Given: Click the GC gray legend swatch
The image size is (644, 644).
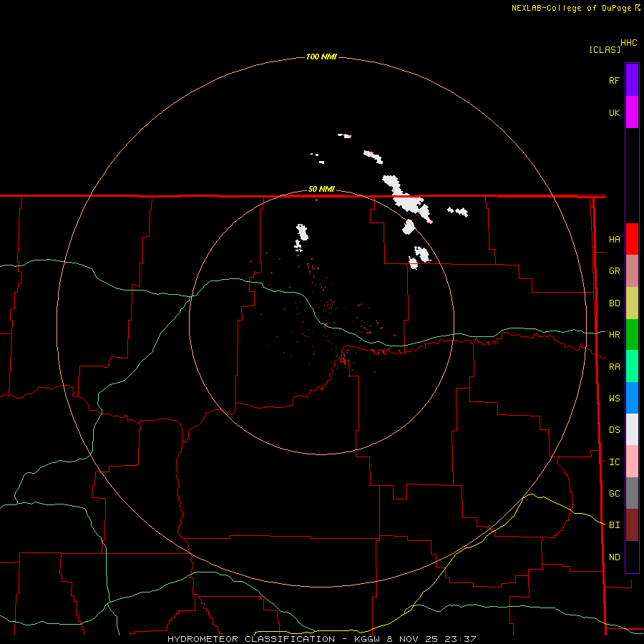Looking at the screenshot, I should (632, 493).
